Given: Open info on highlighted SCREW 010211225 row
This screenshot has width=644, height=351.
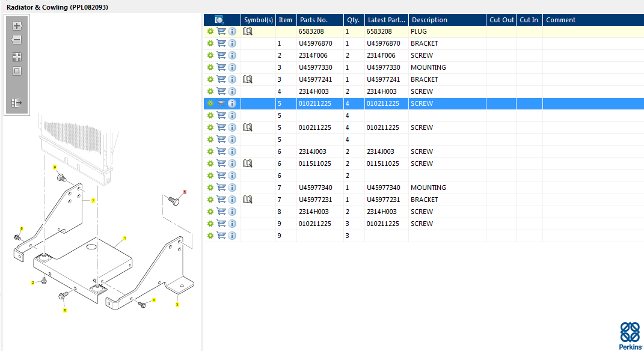Looking at the screenshot, I should coord(232,103).
